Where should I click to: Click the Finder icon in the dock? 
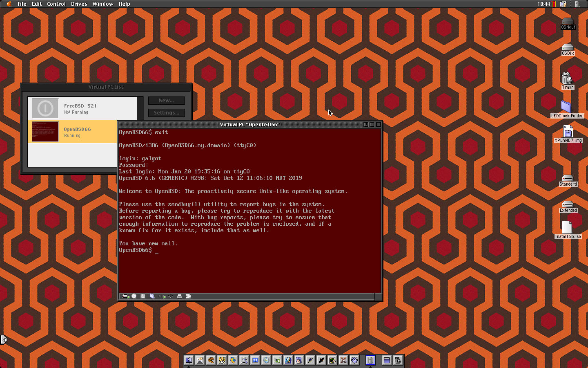189,360
